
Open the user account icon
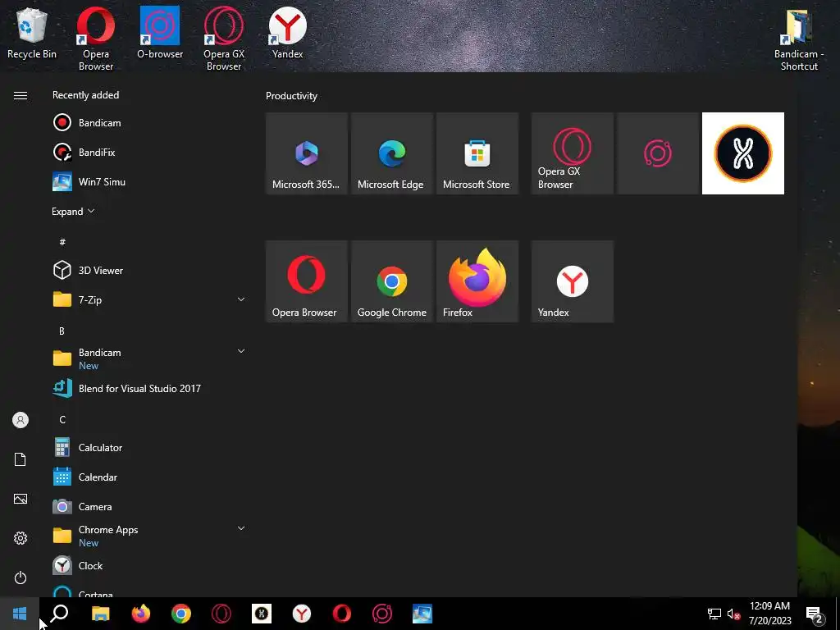(21, 420)
